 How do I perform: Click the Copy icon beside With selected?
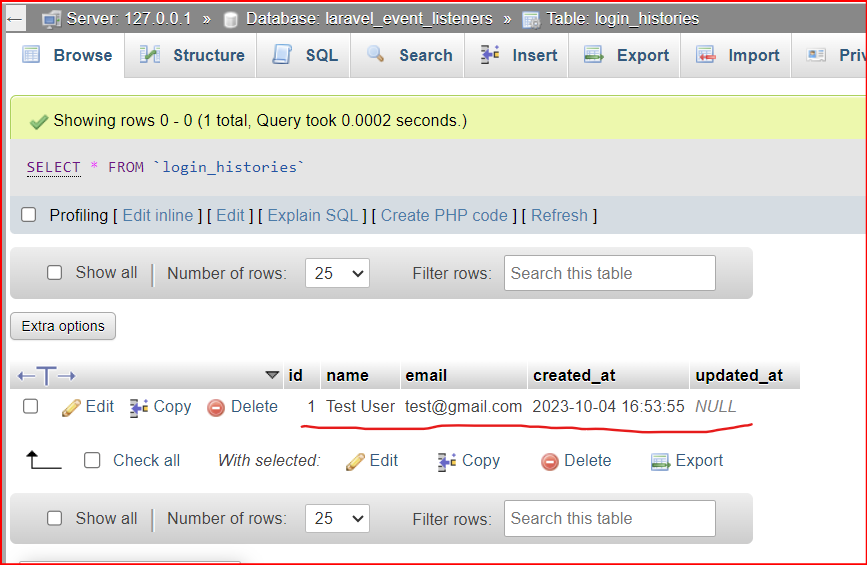point(446,461)
